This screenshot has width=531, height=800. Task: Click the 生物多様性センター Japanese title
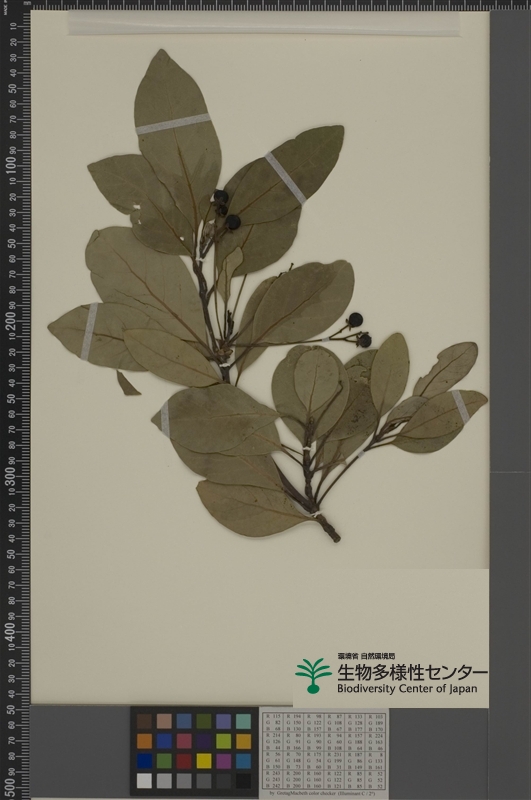(412, 672)
